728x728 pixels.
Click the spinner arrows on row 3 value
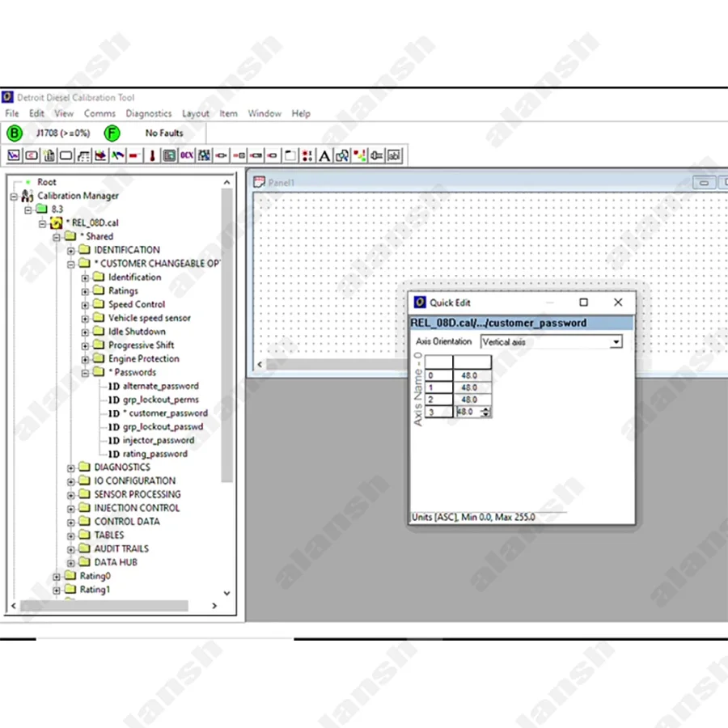pyautogui.click(x=485, y=412)
